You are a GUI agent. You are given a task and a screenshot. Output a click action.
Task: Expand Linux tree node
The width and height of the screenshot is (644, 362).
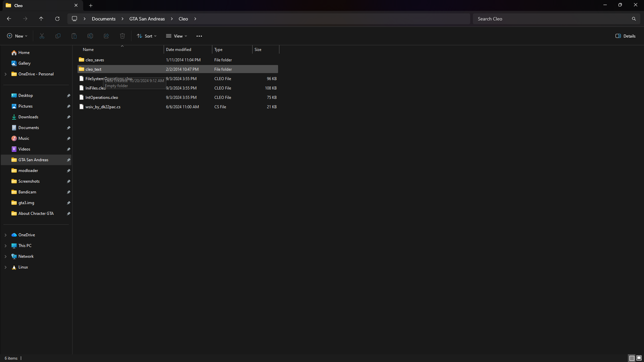6,267
